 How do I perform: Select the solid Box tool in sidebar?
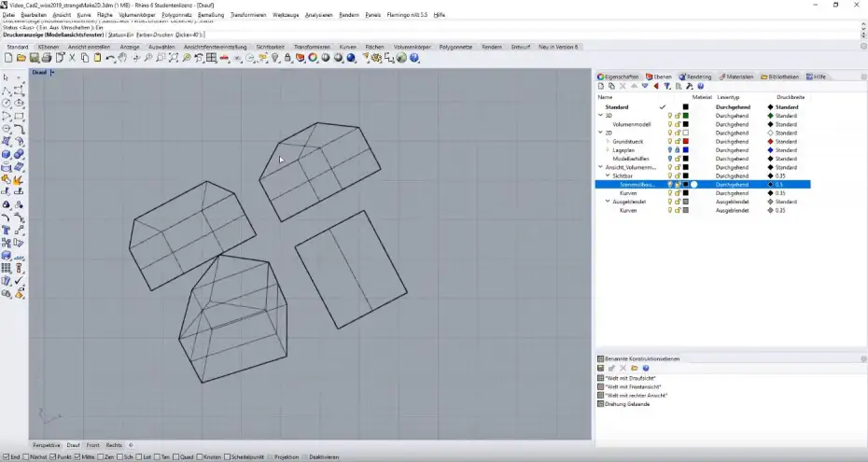pyautogui.click(x=7, y=154)
